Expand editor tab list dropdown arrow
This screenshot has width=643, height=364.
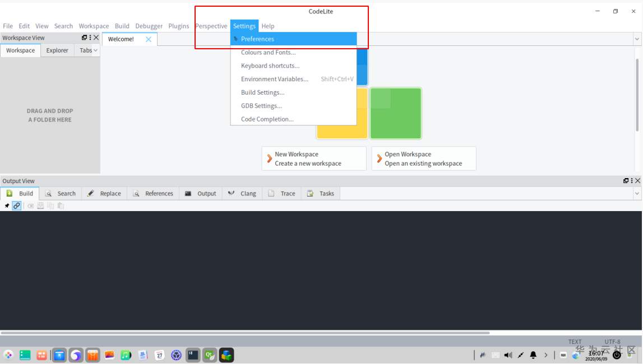pos(637,39)
